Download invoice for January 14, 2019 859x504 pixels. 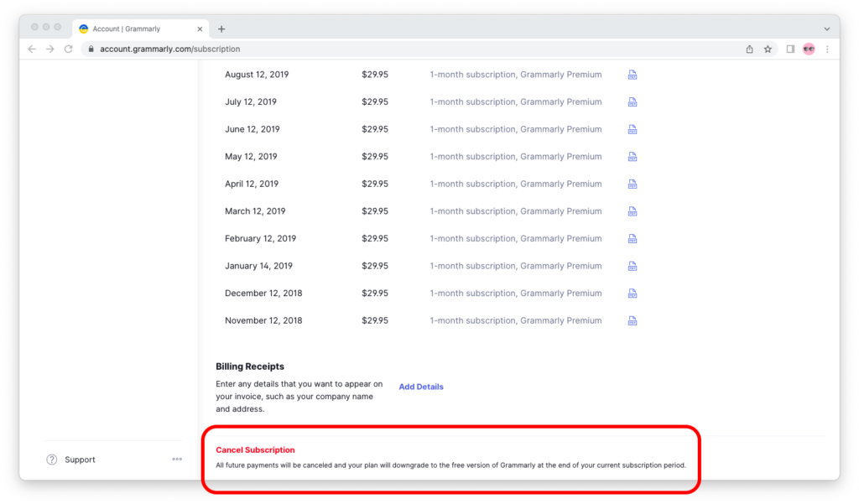point(633,266)
